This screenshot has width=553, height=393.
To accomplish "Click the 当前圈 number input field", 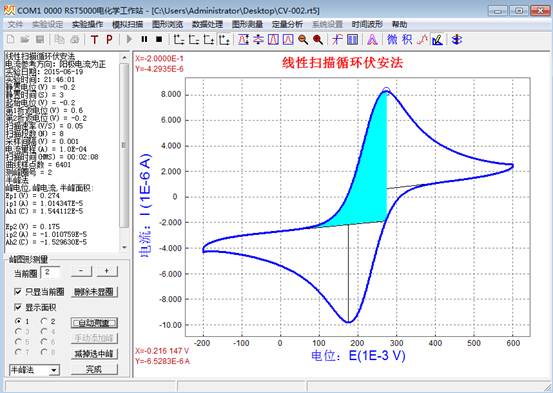I will tap(50, 272).
